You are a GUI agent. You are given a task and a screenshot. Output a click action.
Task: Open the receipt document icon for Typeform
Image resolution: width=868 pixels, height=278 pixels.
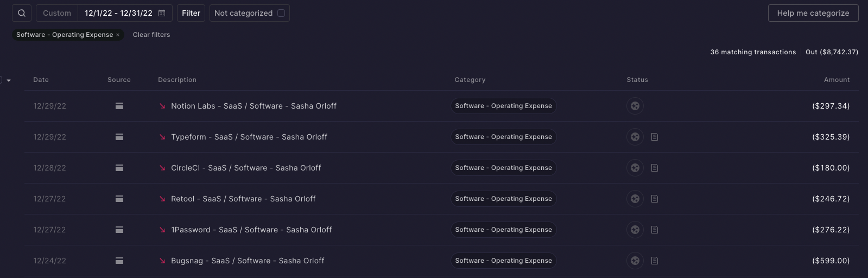pos(655,137)
